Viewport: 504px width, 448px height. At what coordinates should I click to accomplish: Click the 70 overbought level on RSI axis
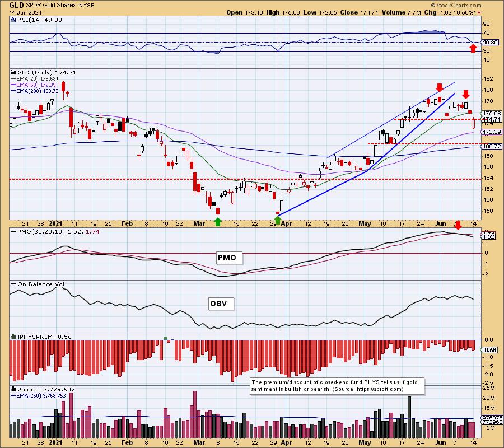click(x=486, y=33)
